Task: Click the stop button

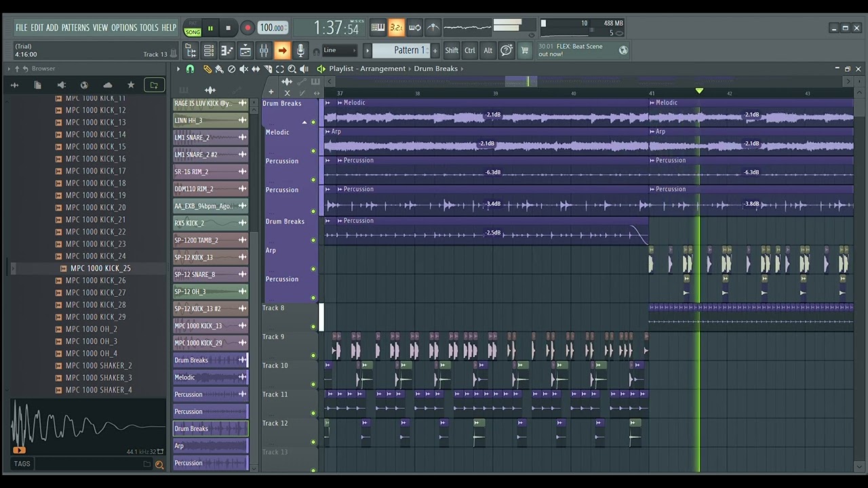Action: pyautogui.click(x=228, y=28)
